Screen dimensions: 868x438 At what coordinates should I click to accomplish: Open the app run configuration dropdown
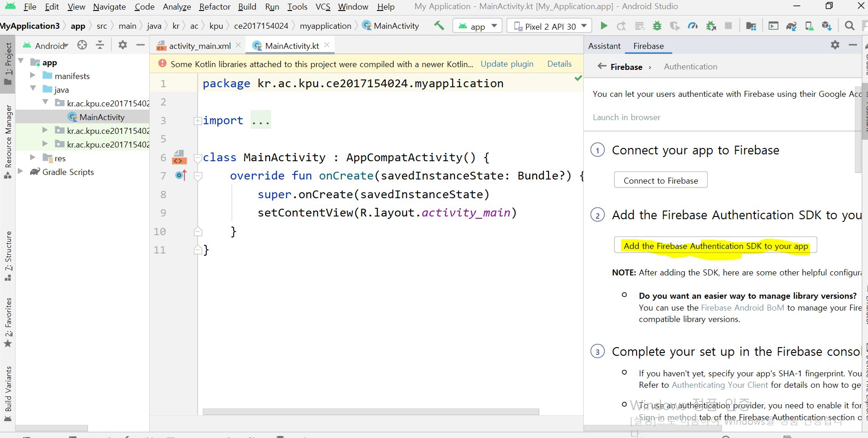tap(477, 26)
